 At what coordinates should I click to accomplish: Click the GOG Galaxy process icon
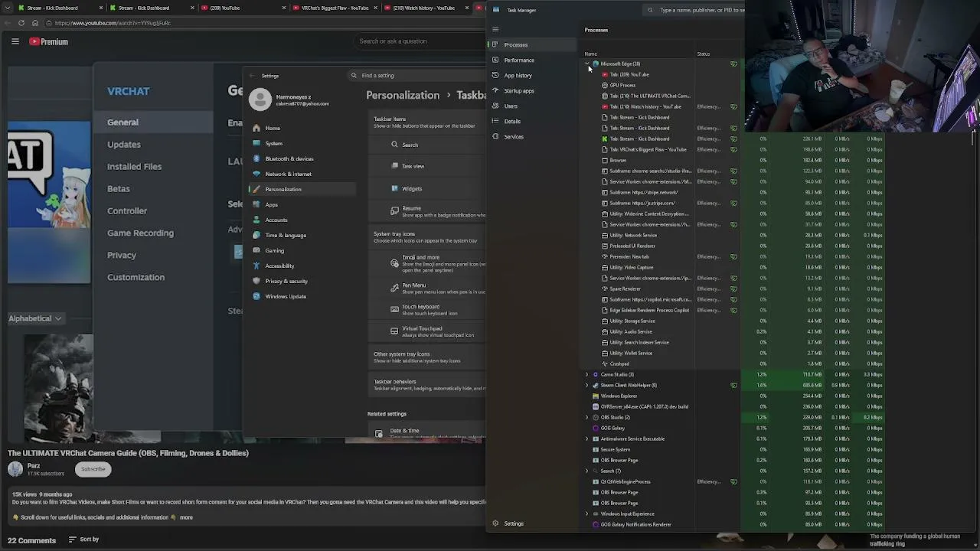(x=596, y=428)
